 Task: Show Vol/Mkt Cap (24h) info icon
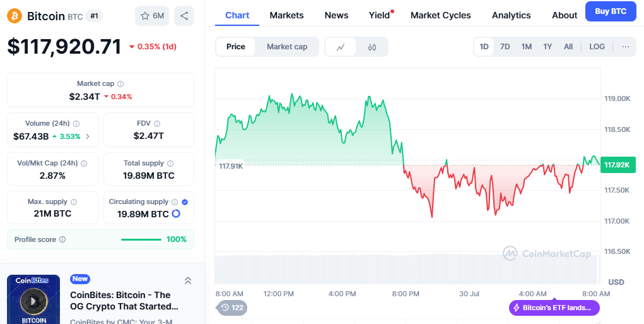pos(84,163)
